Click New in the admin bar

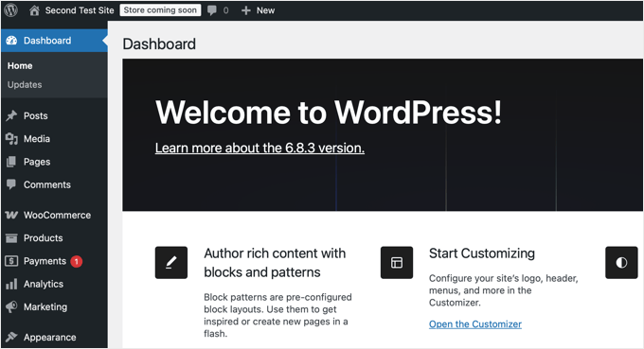[266, 10]
